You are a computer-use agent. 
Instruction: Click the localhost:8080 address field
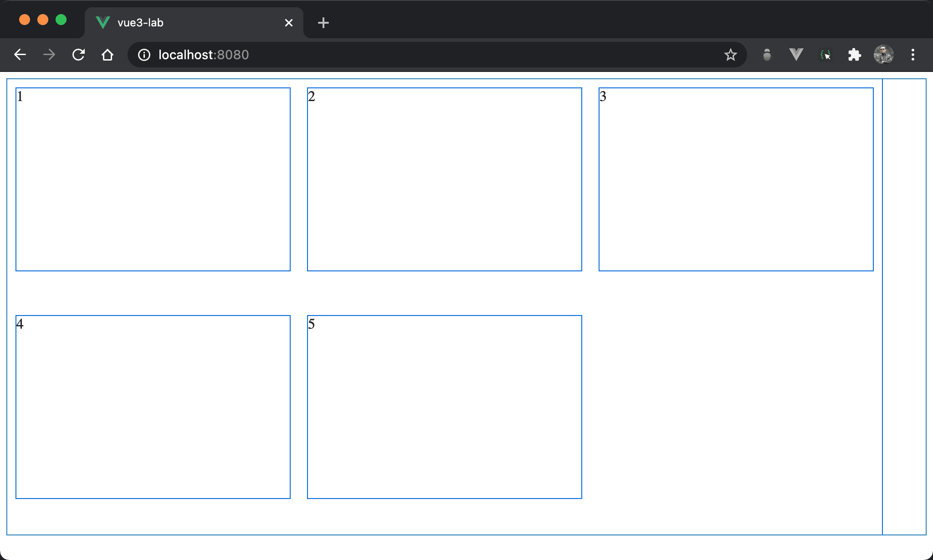410,55
